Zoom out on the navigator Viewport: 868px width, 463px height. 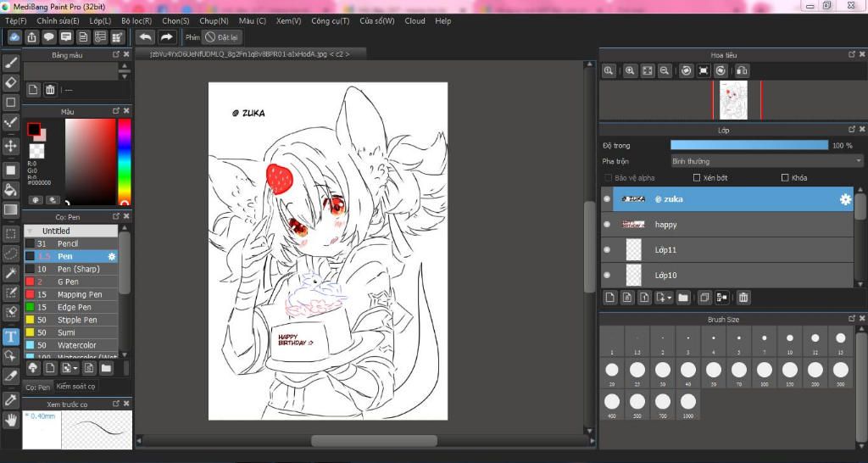(x=665, y=70)
